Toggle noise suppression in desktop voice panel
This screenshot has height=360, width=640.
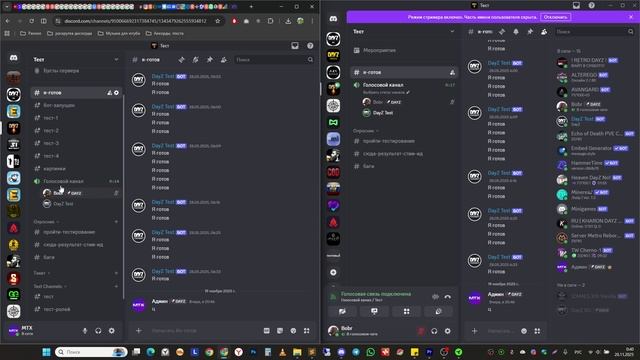point(435,297)
